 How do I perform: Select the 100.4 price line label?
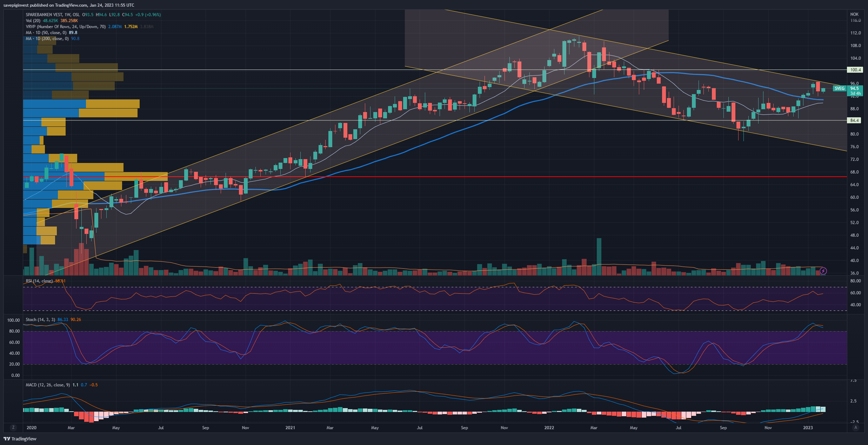point(855,70)
